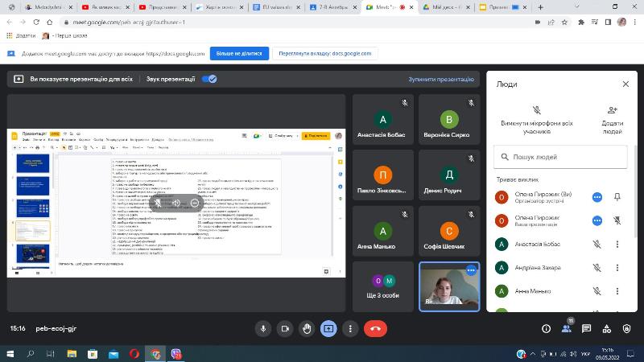Open more options menu in the call bar
This screenshot has width=644, height=362.
point(350,328)
